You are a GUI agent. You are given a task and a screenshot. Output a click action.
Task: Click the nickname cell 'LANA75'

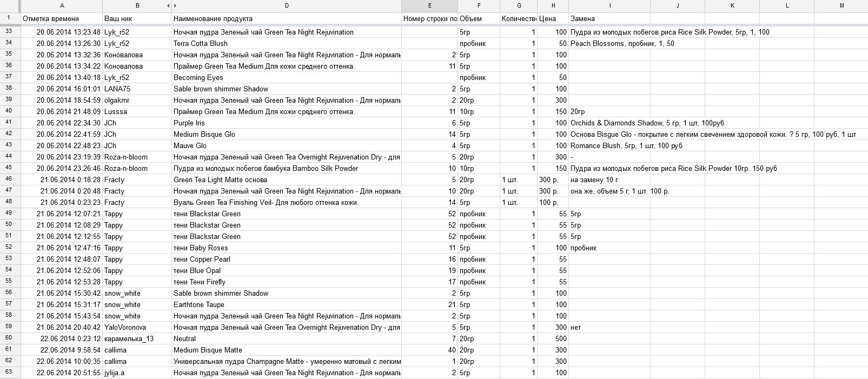pyautogui.click(x=137, y=89)
